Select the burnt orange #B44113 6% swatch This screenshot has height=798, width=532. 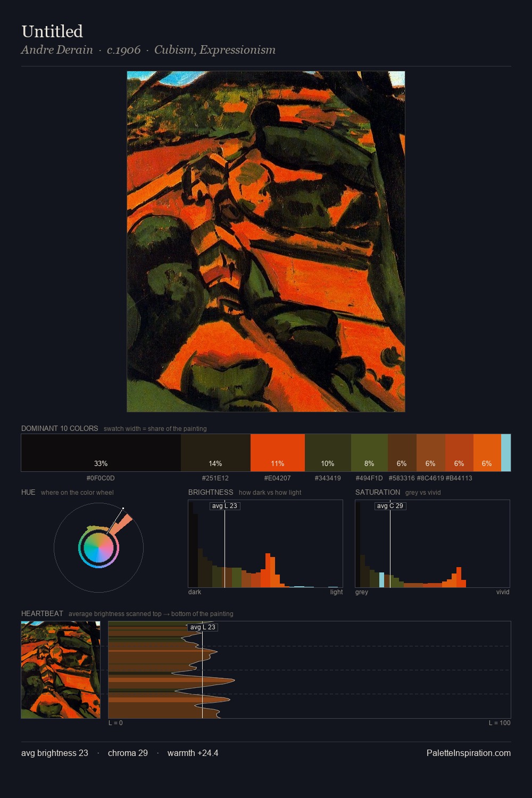tap(459, 453)
